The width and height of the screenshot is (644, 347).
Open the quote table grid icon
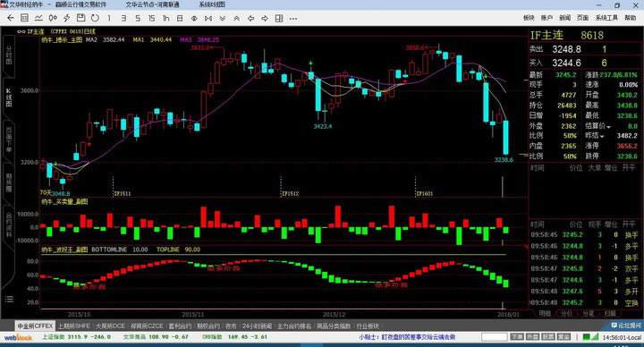24,18
